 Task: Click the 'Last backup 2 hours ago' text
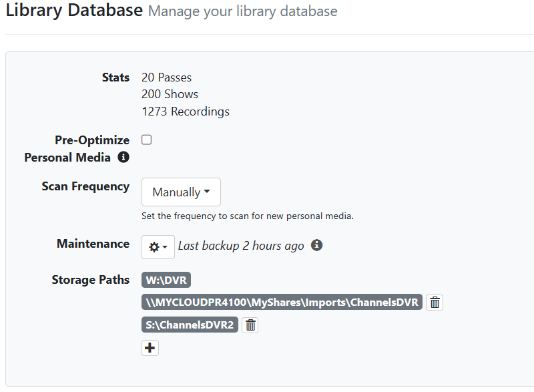[241, 246]
